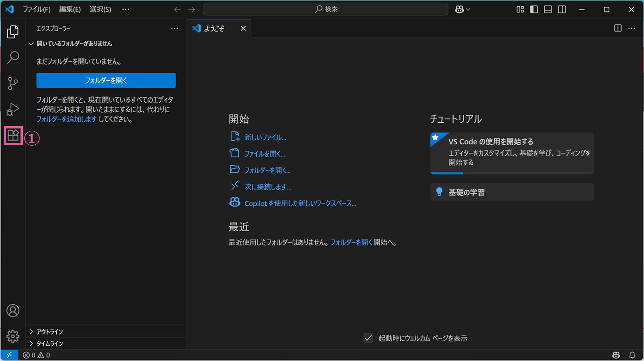The width and height of the screenshot is (644, 361).
Task: Click the ファイルを開く... link
Action: coord(265,154)
